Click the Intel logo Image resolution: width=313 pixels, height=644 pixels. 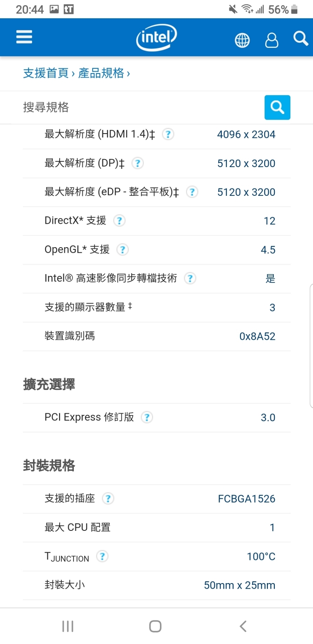click(156, 37)
